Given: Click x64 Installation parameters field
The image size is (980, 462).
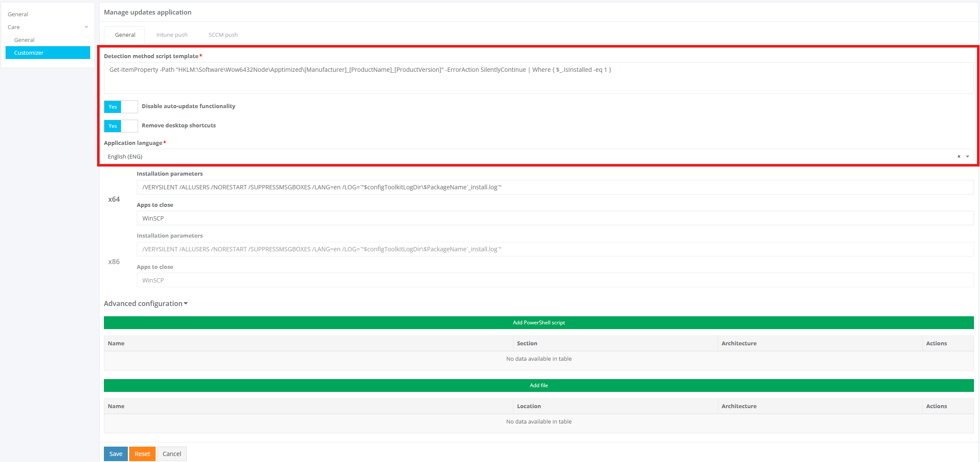Looking at the screenshot, I should (555, 187).
